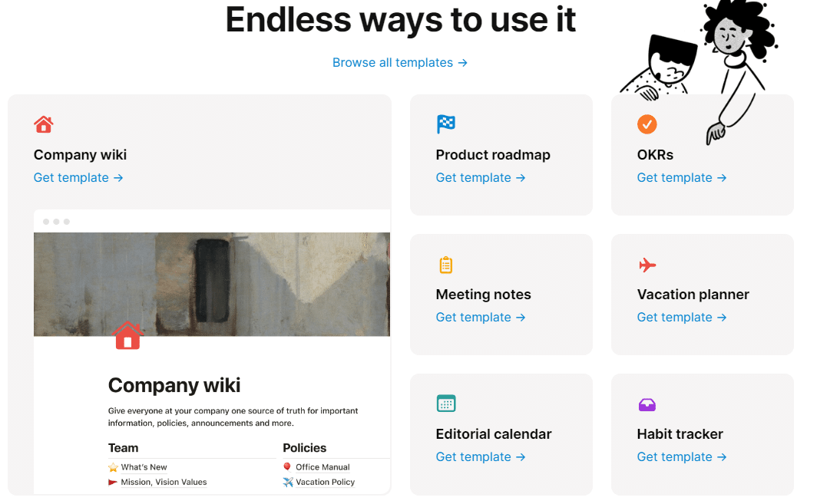Select the Vacation Policy entry
The image size is (817, 504).
(x=325, y=483)
